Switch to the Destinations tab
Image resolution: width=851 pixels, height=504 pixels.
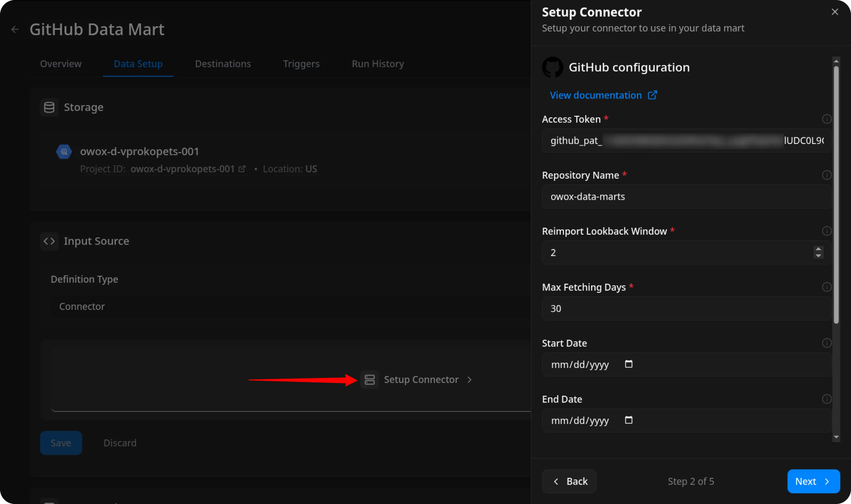tap(223, 64)
